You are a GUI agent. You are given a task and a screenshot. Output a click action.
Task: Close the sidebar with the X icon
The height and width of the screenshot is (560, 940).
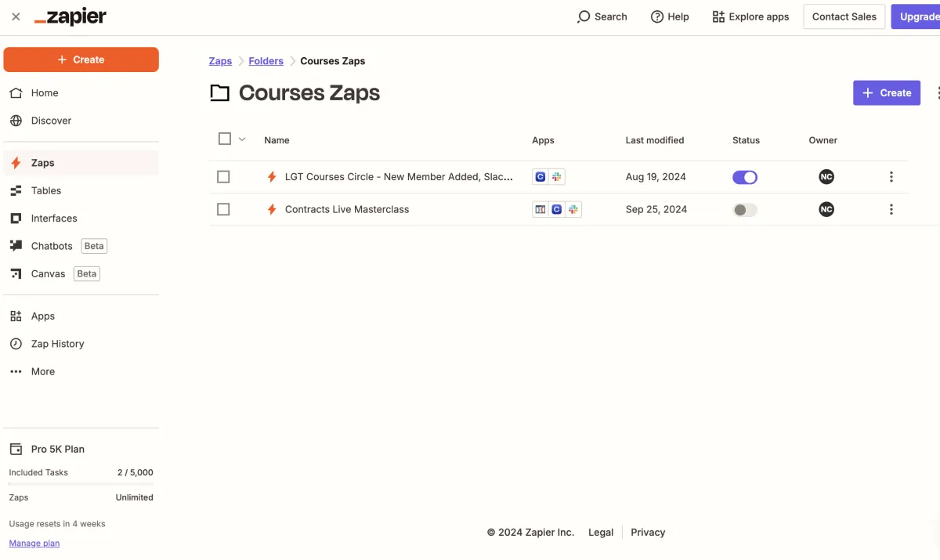pos(16,16)
